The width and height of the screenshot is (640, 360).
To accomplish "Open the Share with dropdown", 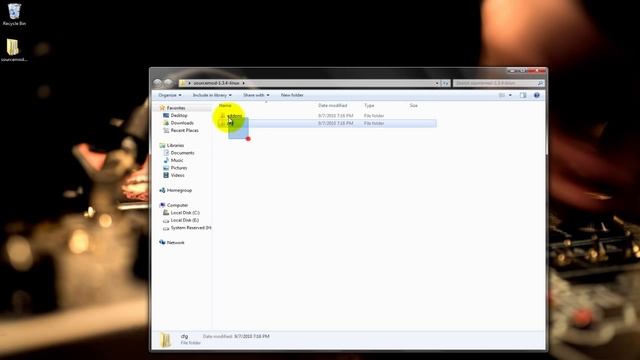I will point(256,95).
